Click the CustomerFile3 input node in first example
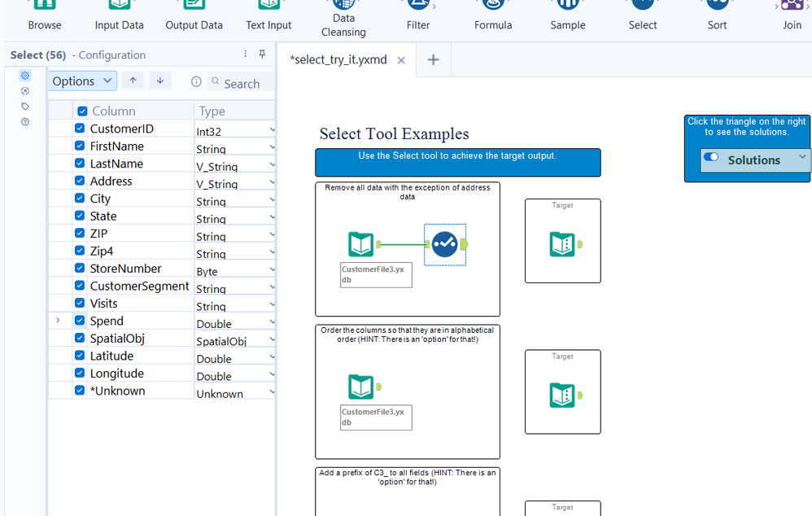This screenshot has height=516, width=812. [x=361, y=244]
